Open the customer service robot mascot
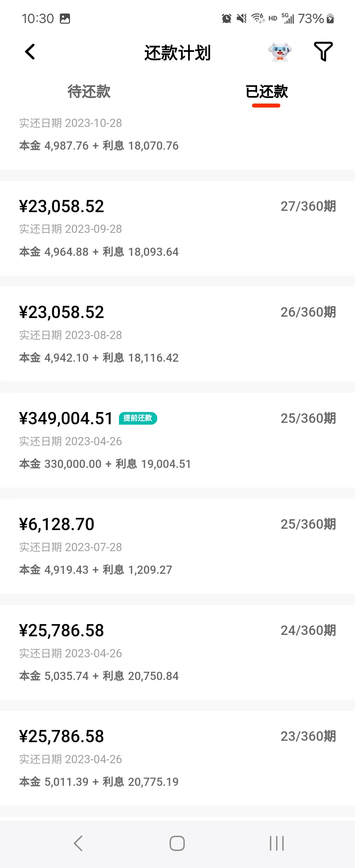355x868 pixels. 279,52
